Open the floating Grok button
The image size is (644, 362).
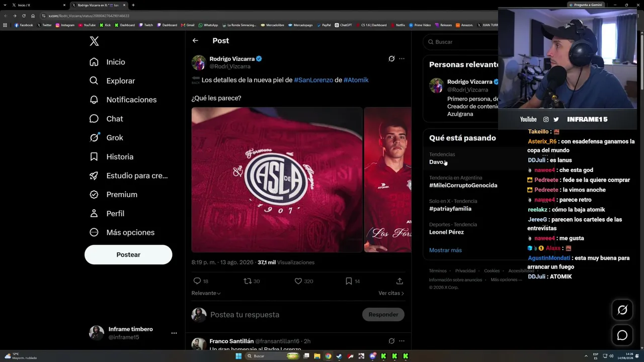(x=622, y=310)
